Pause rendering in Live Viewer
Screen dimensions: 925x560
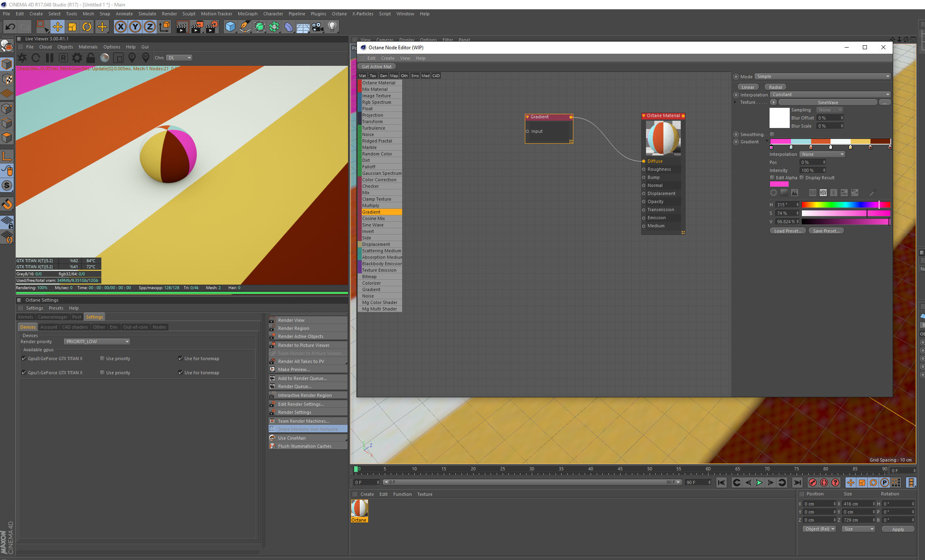(x=49, y=58)
